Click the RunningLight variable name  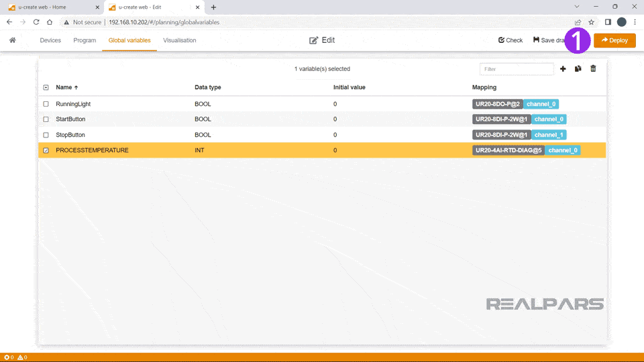tap(73, 105)
